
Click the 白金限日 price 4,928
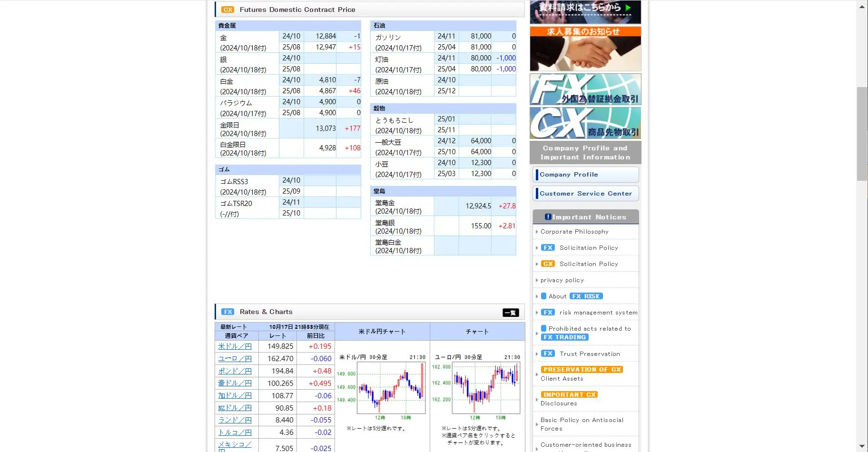coord(327,148)
